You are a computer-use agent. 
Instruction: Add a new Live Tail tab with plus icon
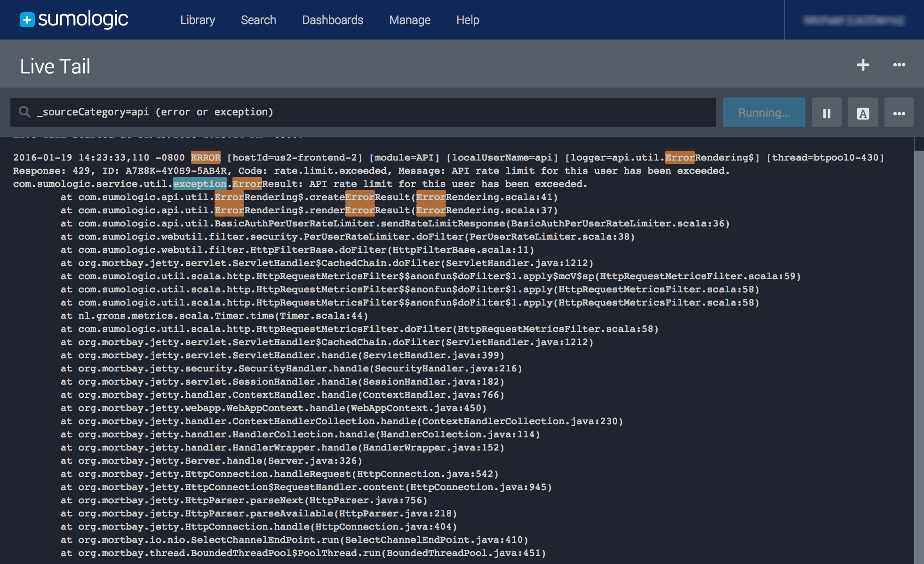[x=862, y=65]
